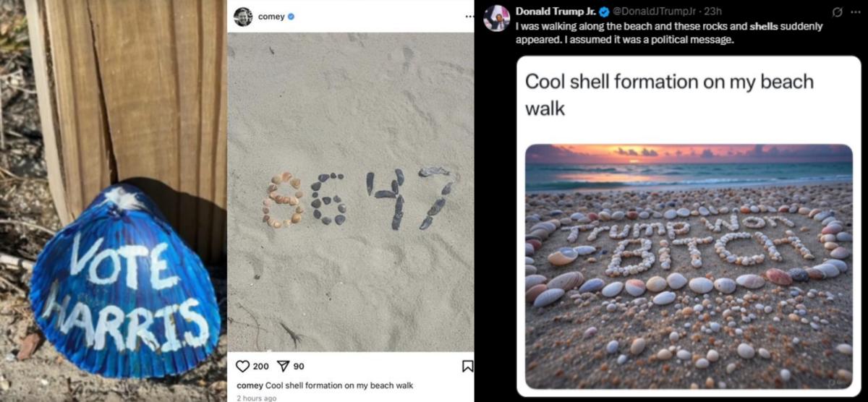Open Donald Trump Jr.'s profile picture
868x402 pixels.
(497, 18)
